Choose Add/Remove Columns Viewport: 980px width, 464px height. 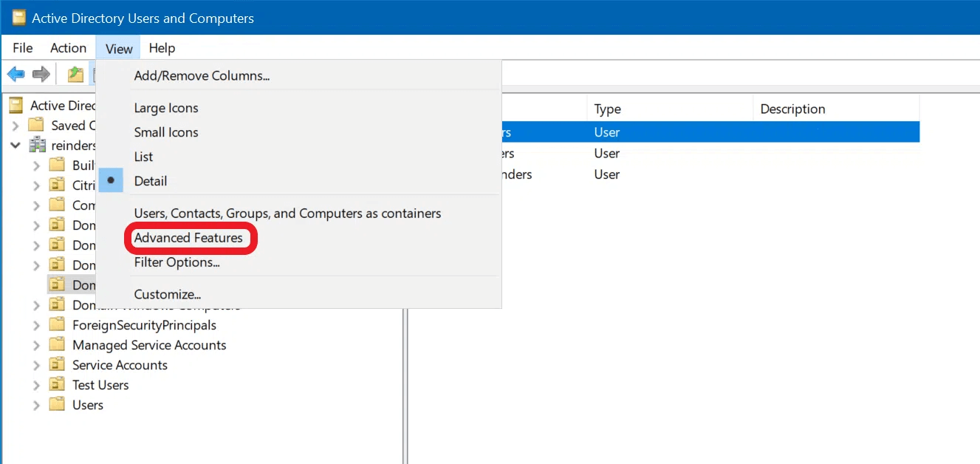click(200, 75)
